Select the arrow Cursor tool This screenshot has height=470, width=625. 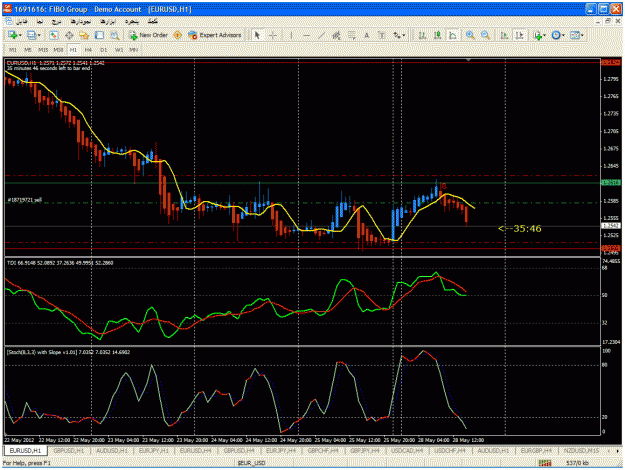(257, 35)
